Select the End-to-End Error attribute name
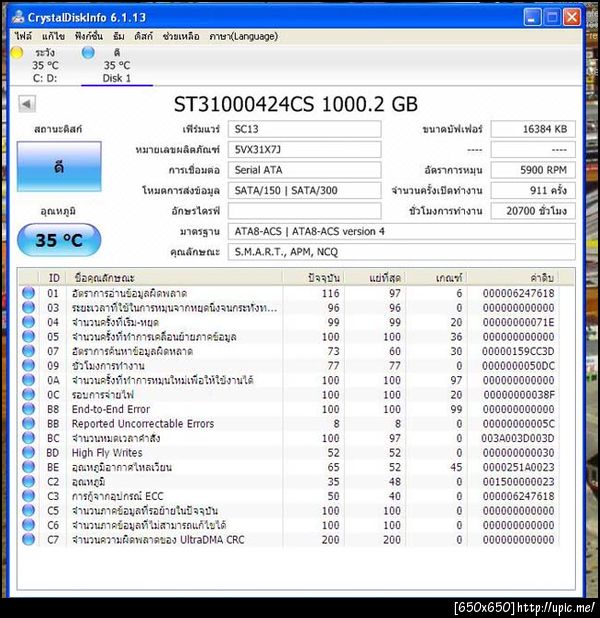The width and height of the screenshot is (600, 618). pyautogui.click(x=111, y=409)
